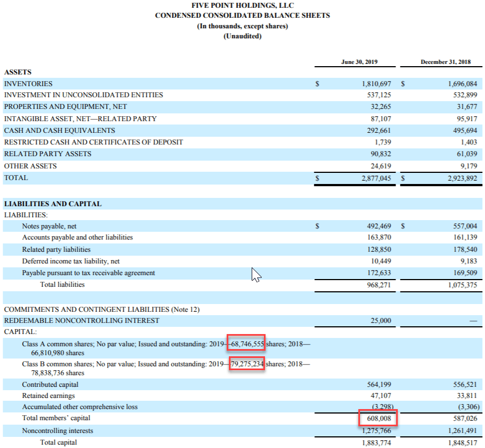
Task: Select total members' capital 608,008
Action: point(379,419)
